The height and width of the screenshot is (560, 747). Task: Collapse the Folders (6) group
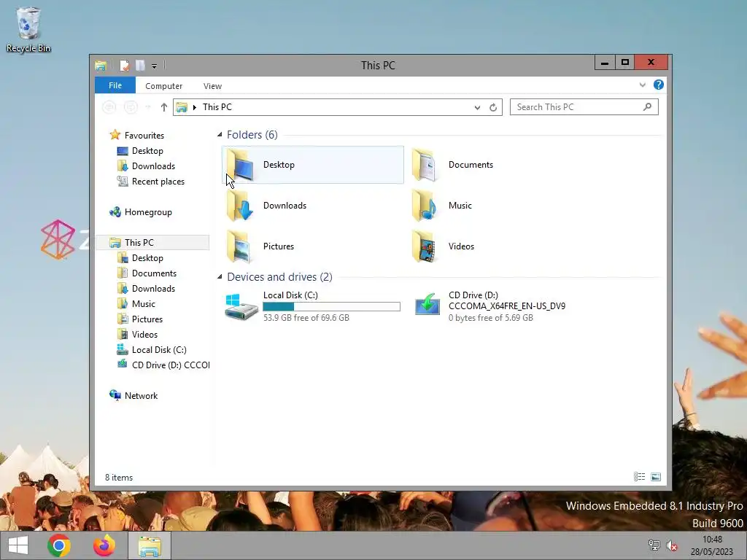220,135
